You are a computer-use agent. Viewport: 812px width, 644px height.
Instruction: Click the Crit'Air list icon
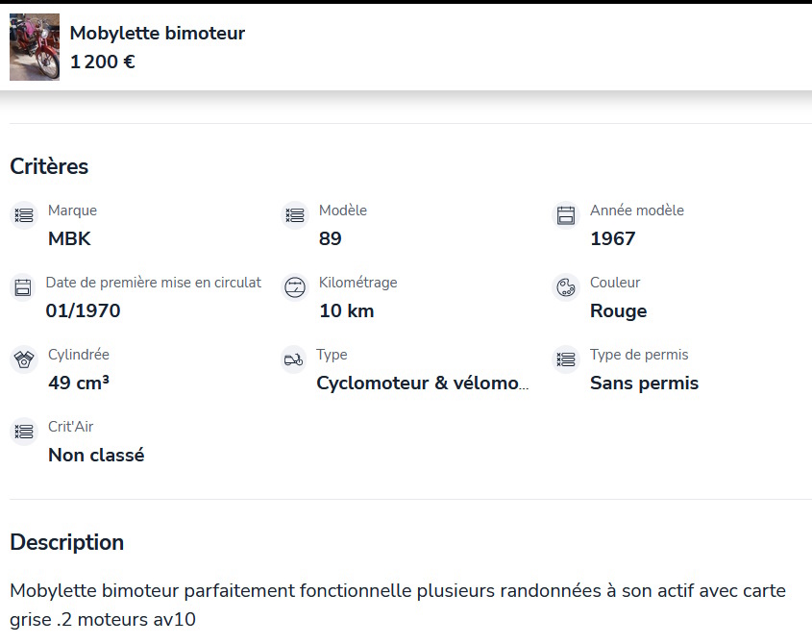click(24, 432)
